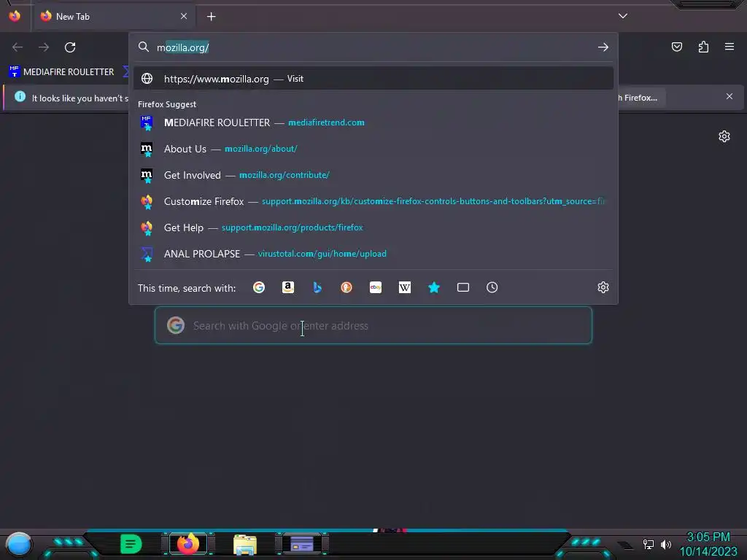Search this time with Wikipedia
This screenshot has width=747, height=560.
point(404,287)
